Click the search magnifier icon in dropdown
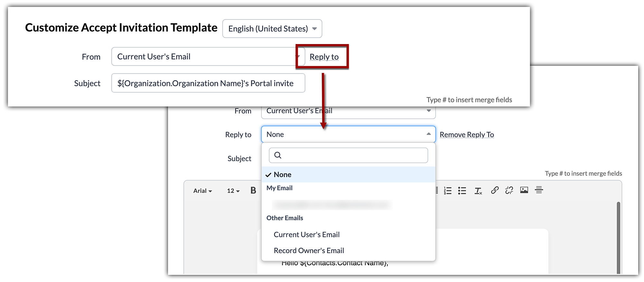Image resolution: width=644 pixels, height=282 pixels. [278, 155]
